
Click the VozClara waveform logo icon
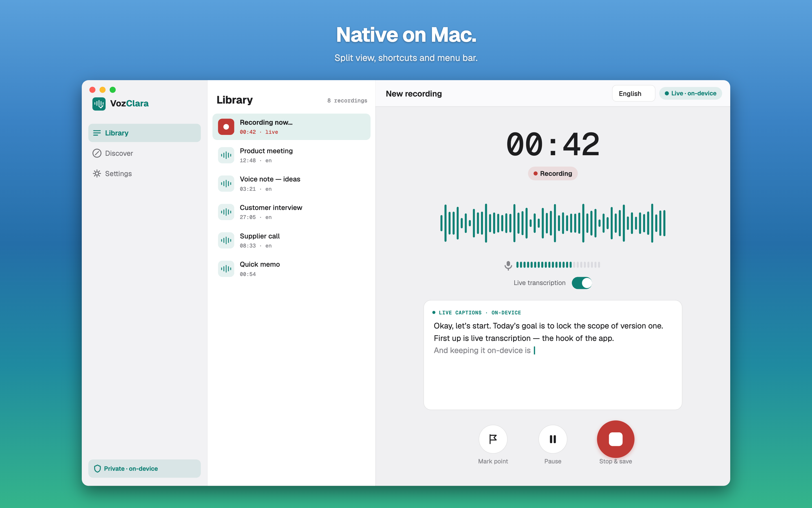click(x=99, y=104)
